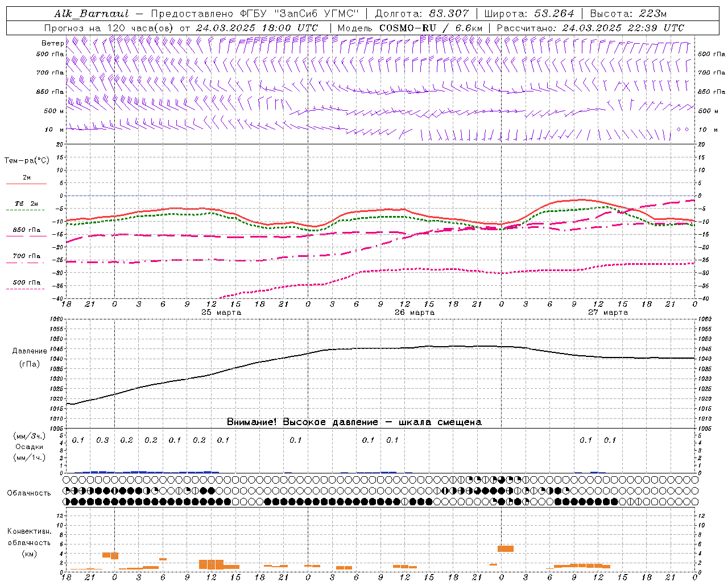728x582 pixels.
Task: Click the (гПа) pressure unit label
Action: [x=30, y=364]
